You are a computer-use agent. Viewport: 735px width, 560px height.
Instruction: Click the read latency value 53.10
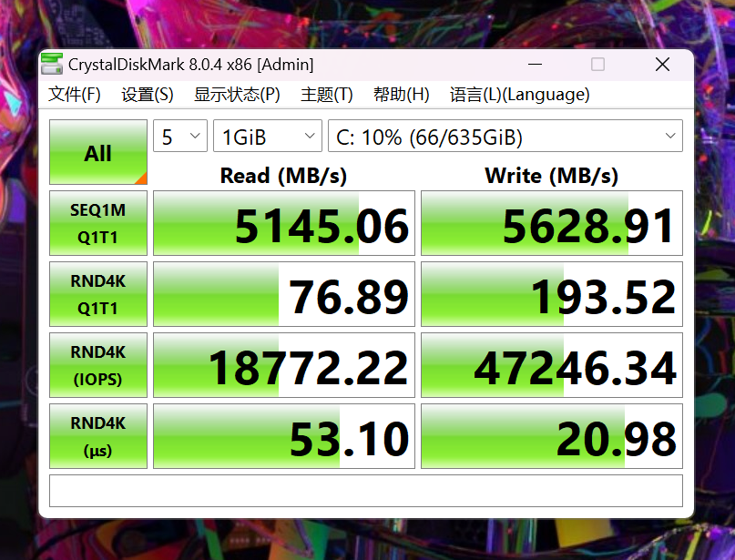coord(284,436)
